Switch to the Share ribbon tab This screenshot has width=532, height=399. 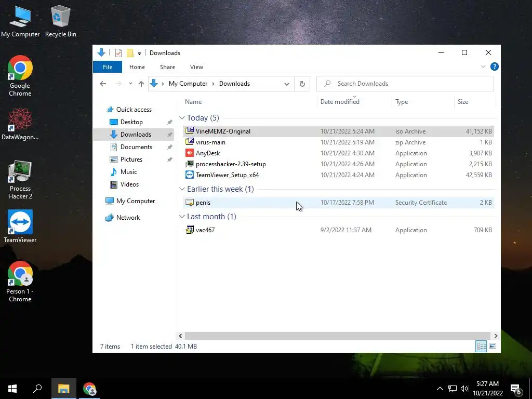coord(167,67)
